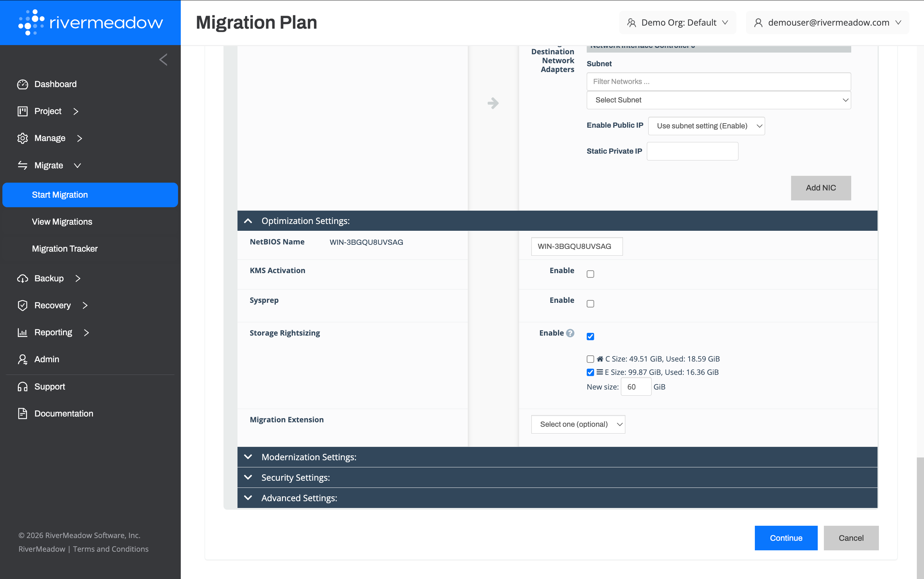Open the Admin section
This screenshot has height=579, width=924.
click(47, 359)
